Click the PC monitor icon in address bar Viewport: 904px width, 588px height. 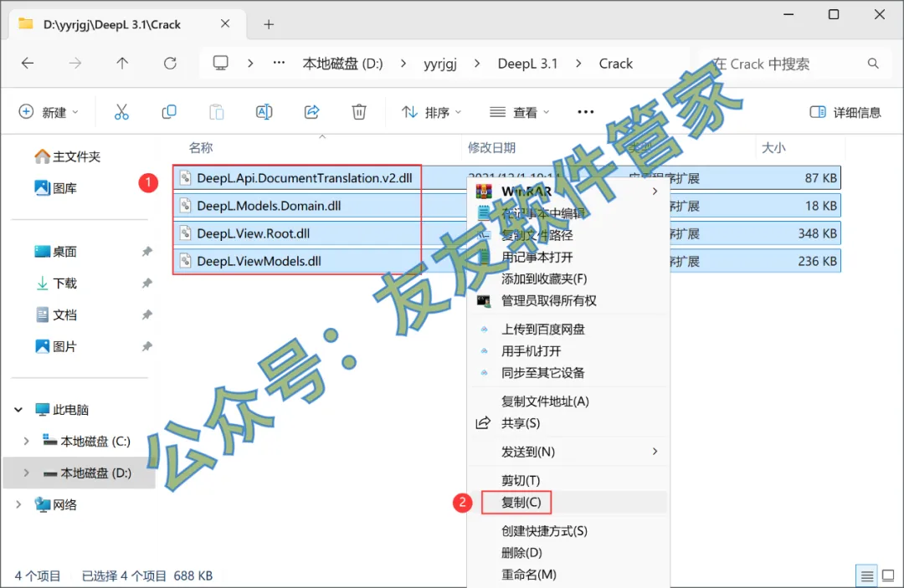click(x=220, y=63)
